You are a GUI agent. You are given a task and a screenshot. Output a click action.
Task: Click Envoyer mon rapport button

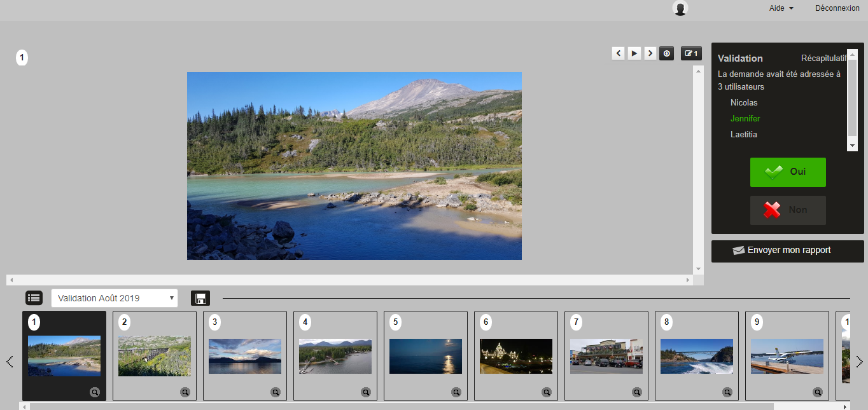click(x=788, y=250)
